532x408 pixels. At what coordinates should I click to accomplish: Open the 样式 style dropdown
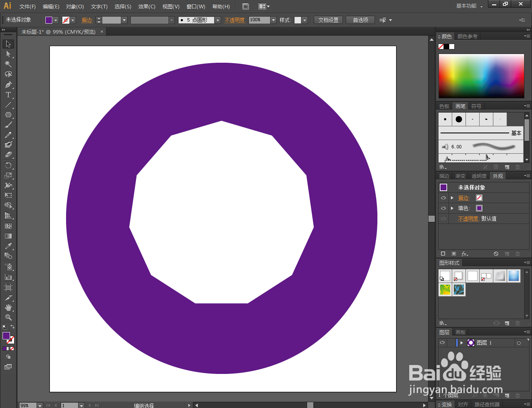305,20
